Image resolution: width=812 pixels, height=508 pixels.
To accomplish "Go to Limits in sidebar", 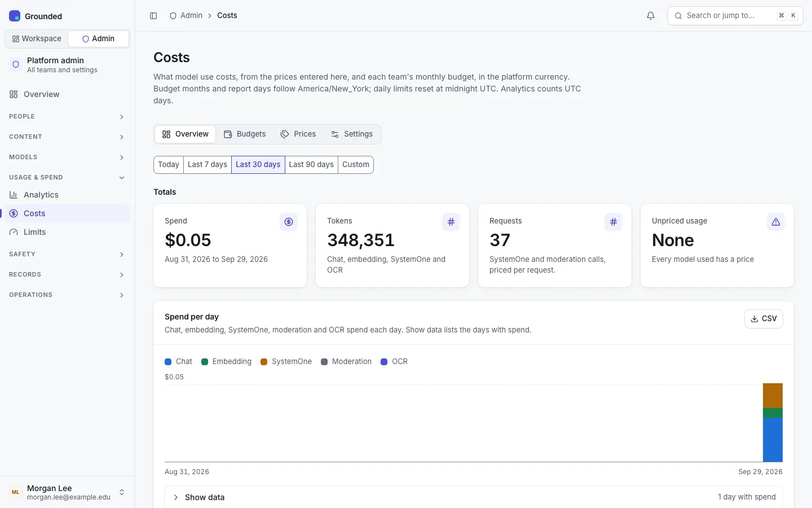I will click(x=67, y=232).
